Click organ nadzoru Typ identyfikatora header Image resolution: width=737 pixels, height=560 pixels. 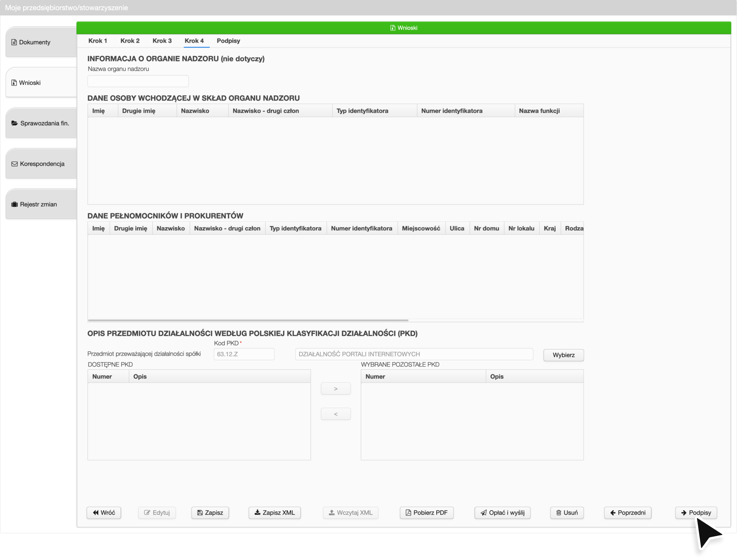point(374,111)
